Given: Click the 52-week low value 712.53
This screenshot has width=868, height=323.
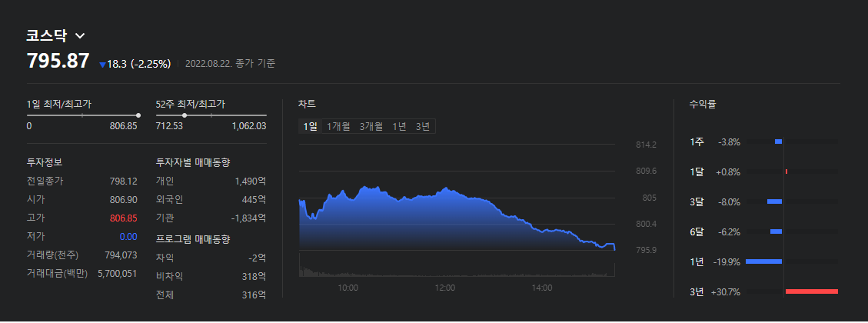Looking at the screenshot, I should coord(169,126).
